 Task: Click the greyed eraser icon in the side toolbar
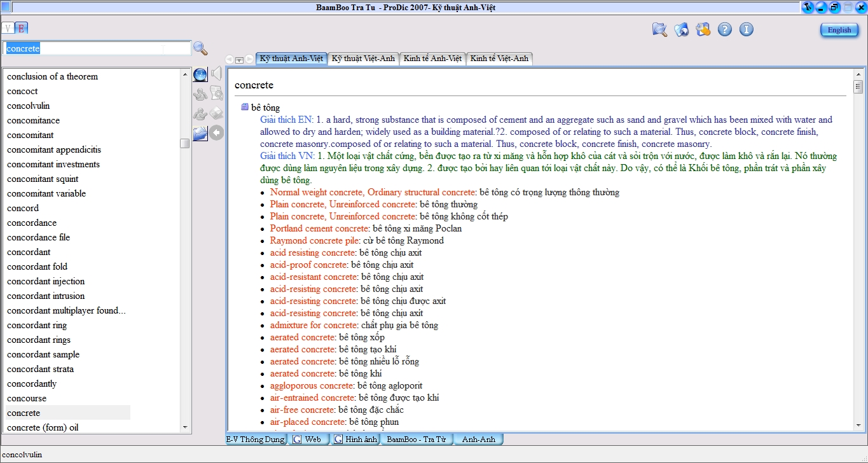pyautogui.click(x=217, y=113)
